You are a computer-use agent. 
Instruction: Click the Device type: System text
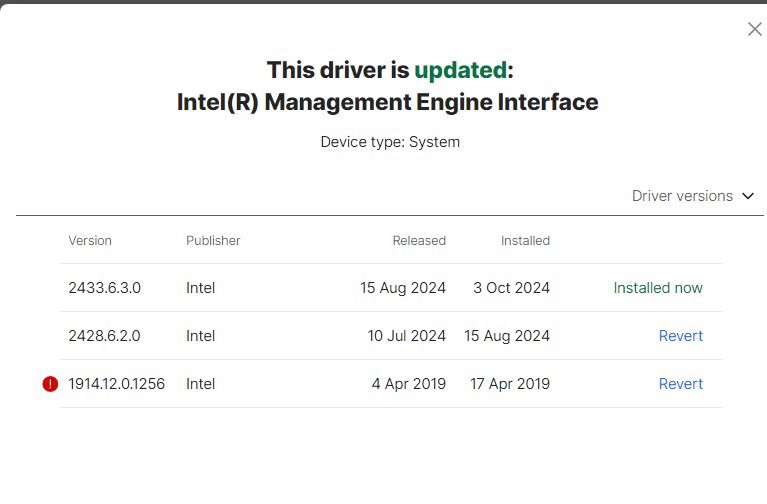tap(390, 142)
